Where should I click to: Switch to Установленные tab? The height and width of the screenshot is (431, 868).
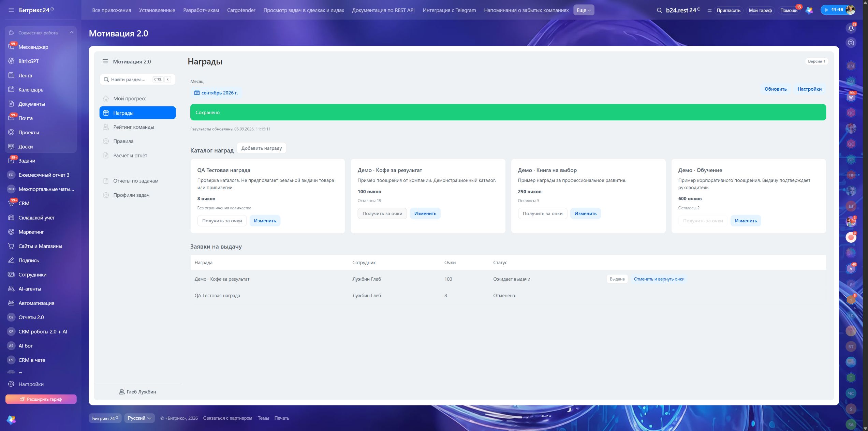[157, 10]
